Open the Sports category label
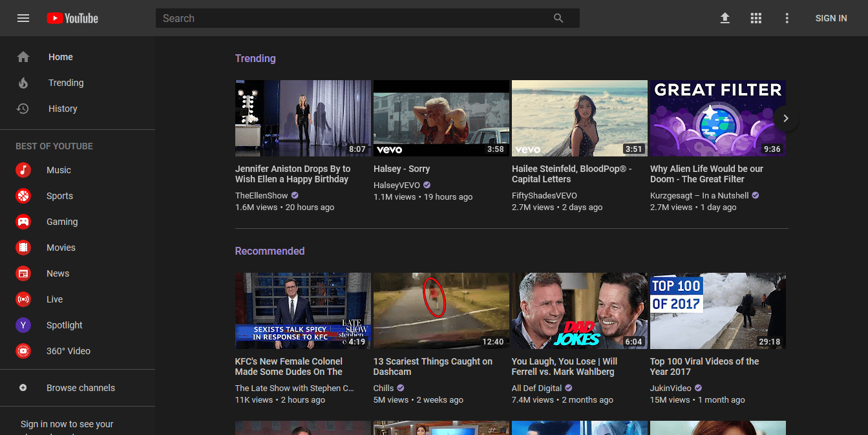The width and height of the screenshot is (868, 435). 59,196
